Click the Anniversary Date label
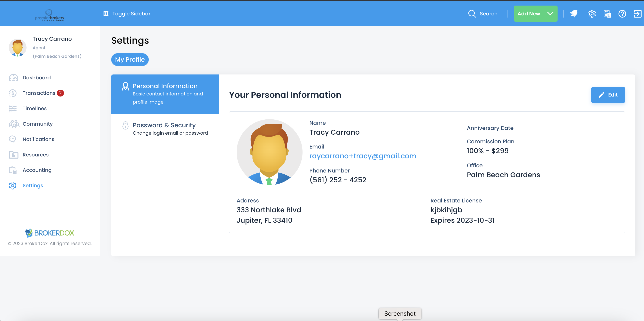This screenshot has width=644, height=321. click(x=490, y=128)
